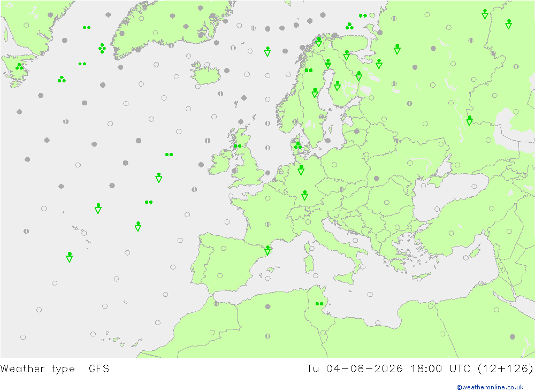Click the open circle over Corsica
This screenshot has width=535, height=392.
tap(312, 248)
